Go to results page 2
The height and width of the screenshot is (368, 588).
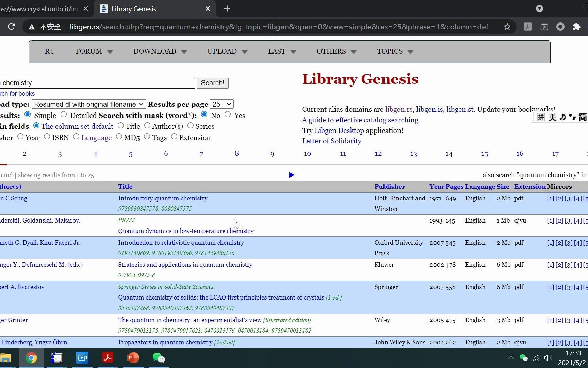(x=24, y=154)
